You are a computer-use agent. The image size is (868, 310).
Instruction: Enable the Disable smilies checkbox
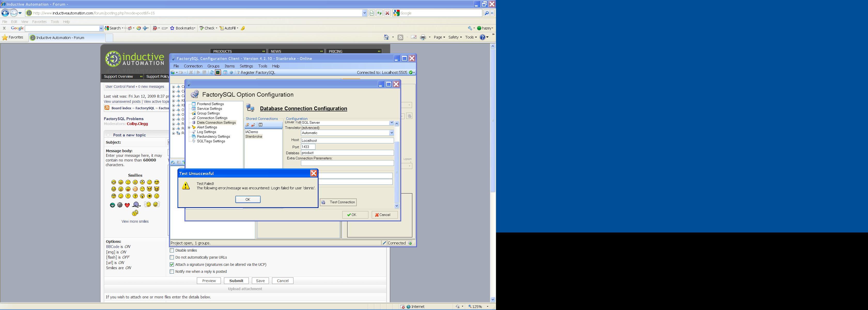tap(172, 250)
